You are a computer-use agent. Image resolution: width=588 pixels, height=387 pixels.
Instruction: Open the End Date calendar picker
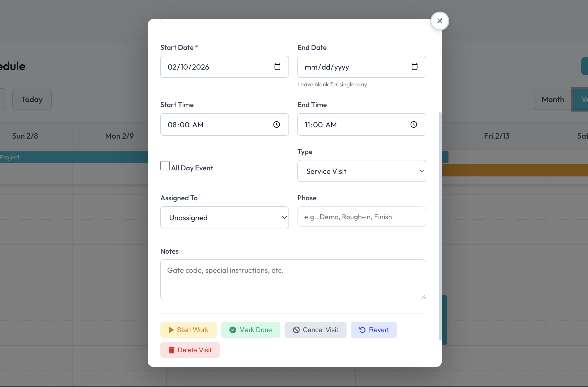click(415, 67)
